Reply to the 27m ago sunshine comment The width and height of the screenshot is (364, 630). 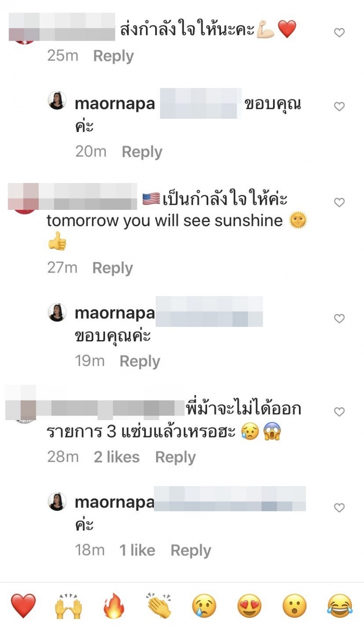[112, 268]
